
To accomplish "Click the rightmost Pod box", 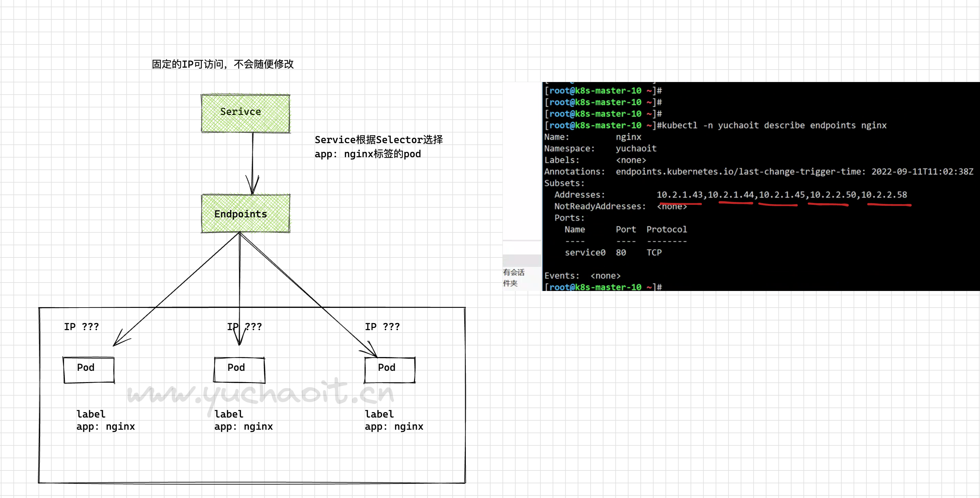I will pyautogui.click(x=390, y=370).
